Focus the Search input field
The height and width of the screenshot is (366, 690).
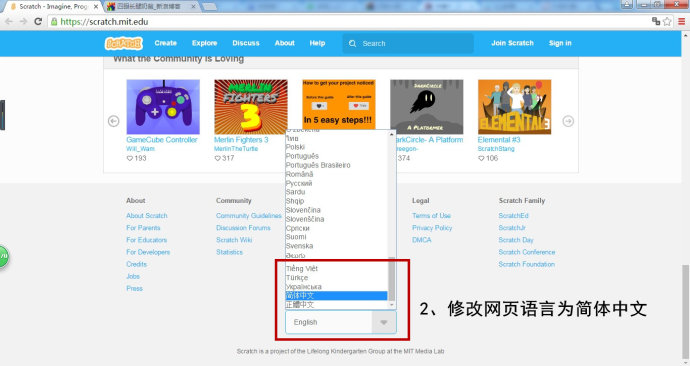click(x=408, y=44)
